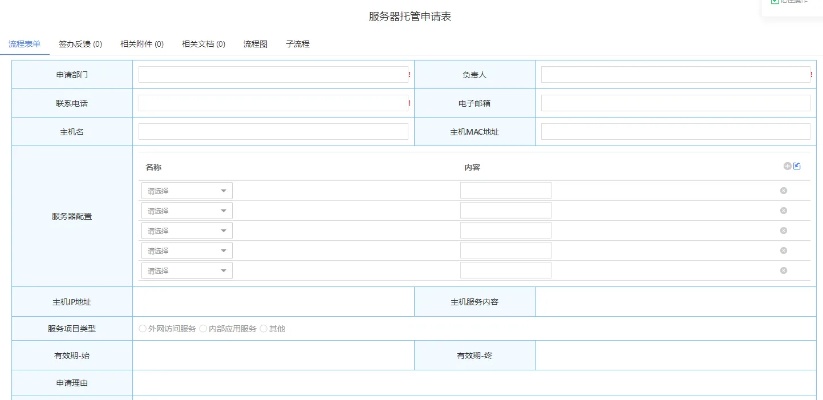Delete the first server configuration row
The image size is (823, 400).
(x=783, y=191)
